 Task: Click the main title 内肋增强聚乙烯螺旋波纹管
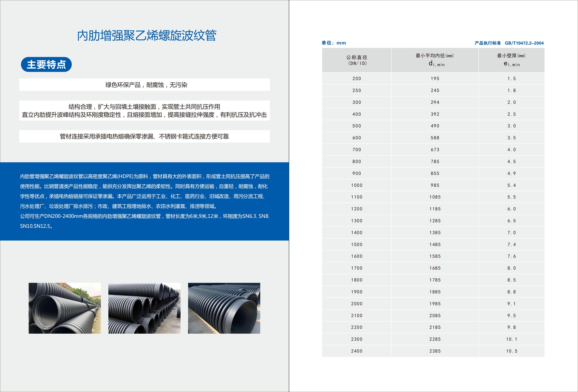(x=146, y=35)
